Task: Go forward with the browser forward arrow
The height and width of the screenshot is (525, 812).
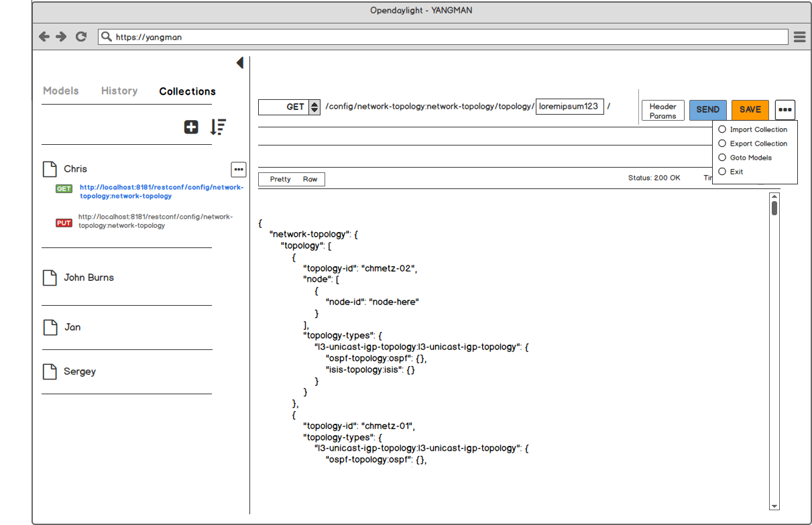Action: [62, 37]
